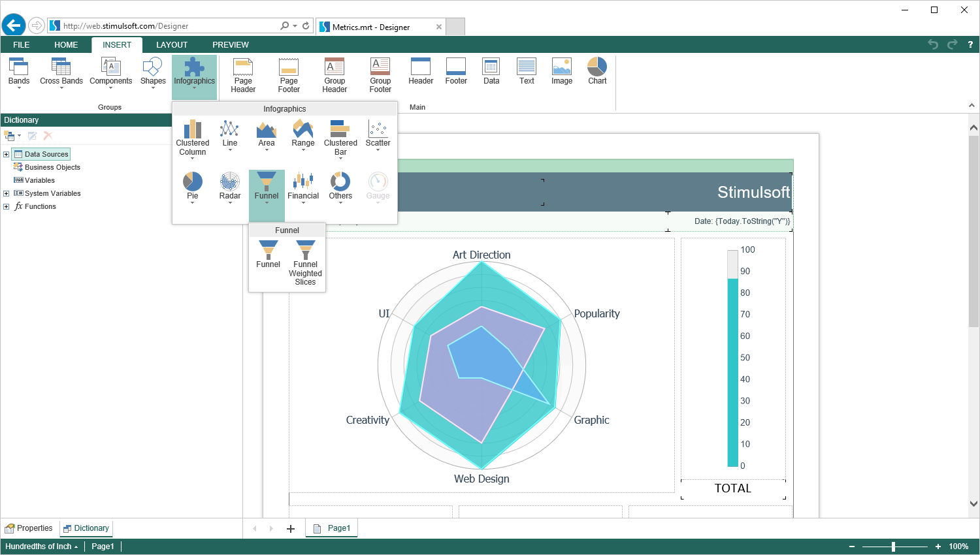Click the vertical scrollbar down arrow
The width and height of the screenshot is (980, 555).
coord(973,504)
